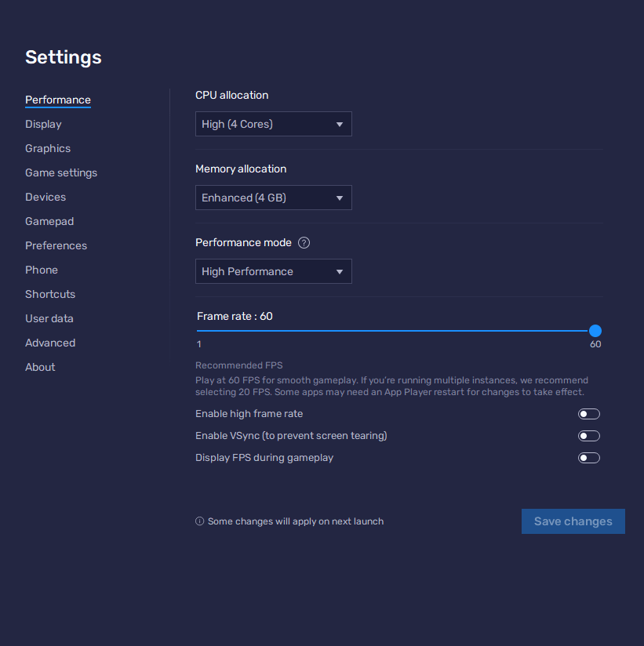
Task: Open the Memory allocation dropdown
Action: click(x=273, y=198)
